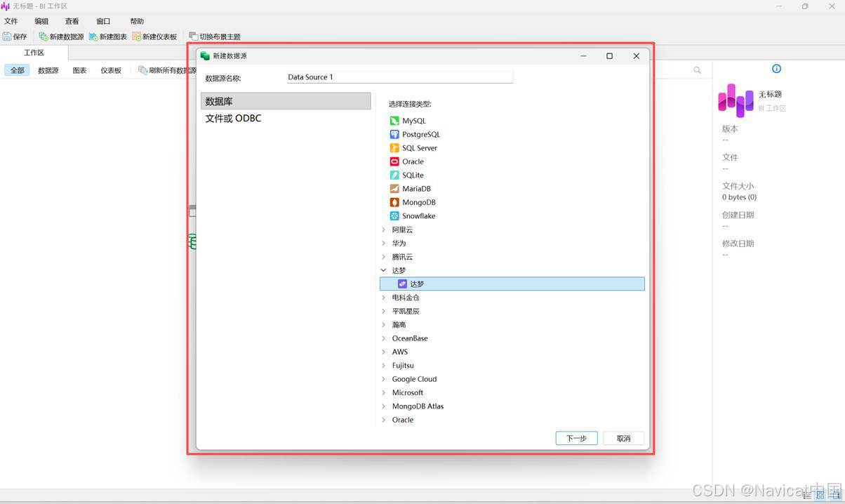This screenshot has width=845, height=504.
Task: Click 刷新所有数据源 refresh icon
Action: (142, 70)
